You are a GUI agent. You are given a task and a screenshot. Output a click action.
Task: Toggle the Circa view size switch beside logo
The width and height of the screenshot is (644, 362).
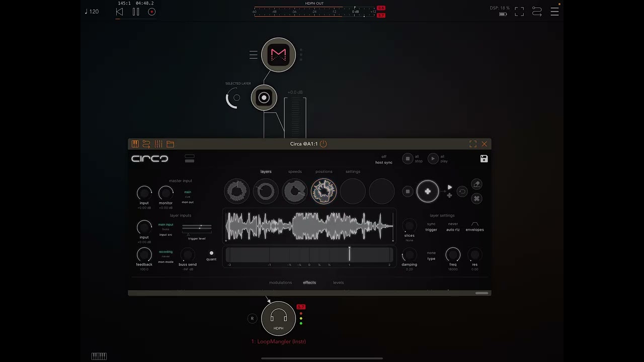pos(190,158)
